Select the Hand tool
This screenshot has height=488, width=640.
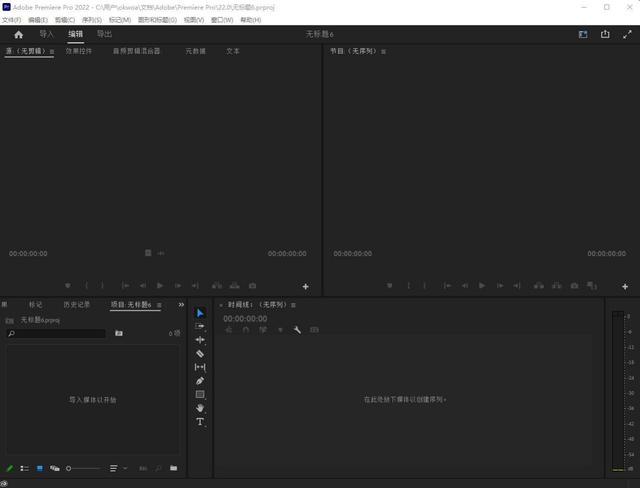point(200,408)
